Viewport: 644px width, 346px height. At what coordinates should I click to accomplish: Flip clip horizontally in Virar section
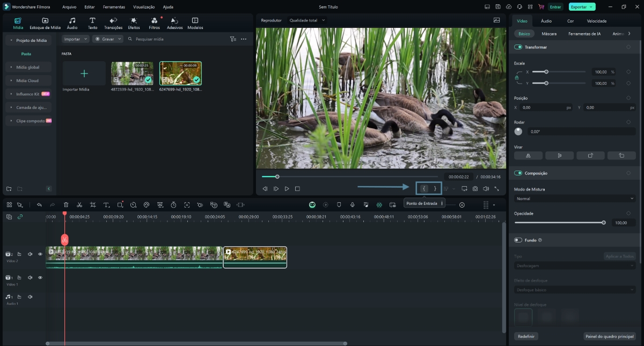[x=528, y=156]
